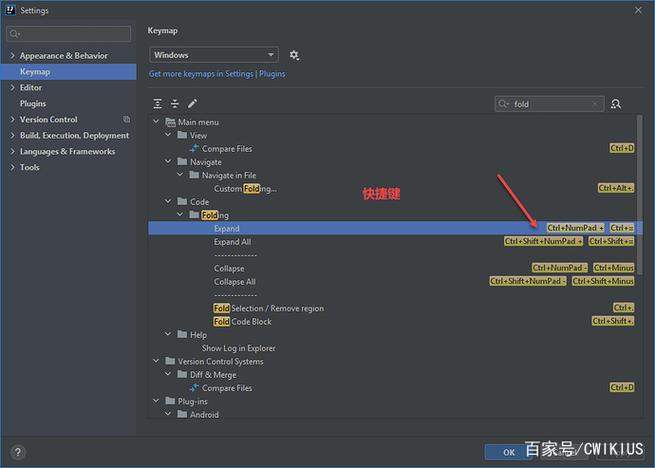Select Fold Selection / Remove region action
Viewport: 655px width, 468px height.
tap(269, 308)
